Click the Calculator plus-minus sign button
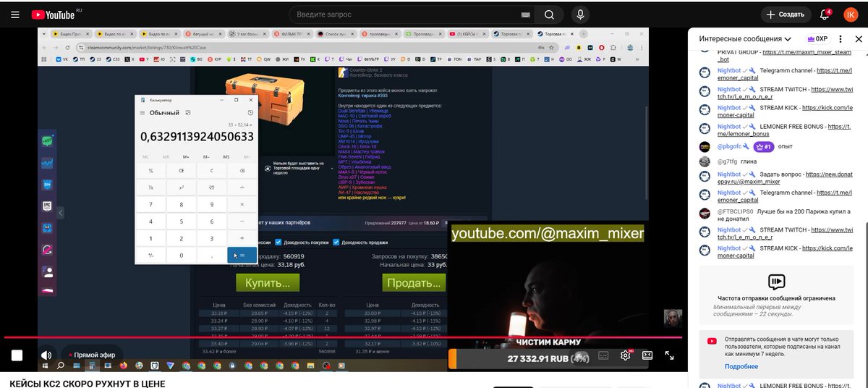Viewport: 868px width, 388px height. click(150, 255)
